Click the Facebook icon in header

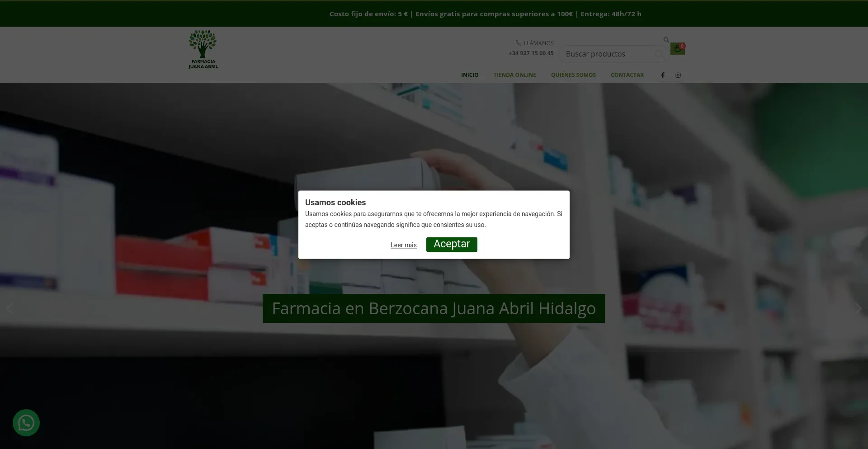click(x=663, y=75)
